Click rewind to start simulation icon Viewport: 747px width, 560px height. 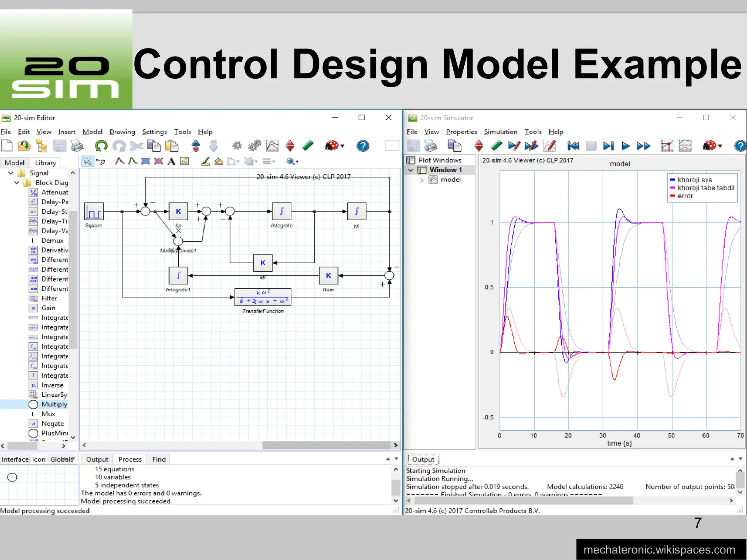(573, 146)
